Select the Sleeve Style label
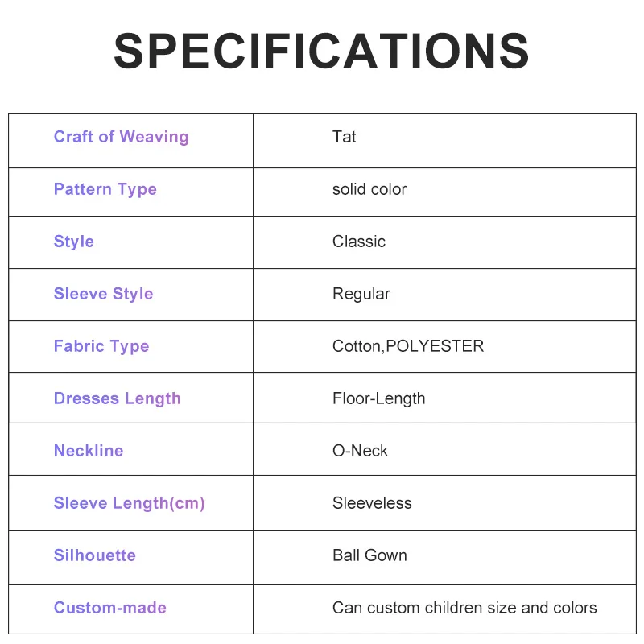 (103, 294)
